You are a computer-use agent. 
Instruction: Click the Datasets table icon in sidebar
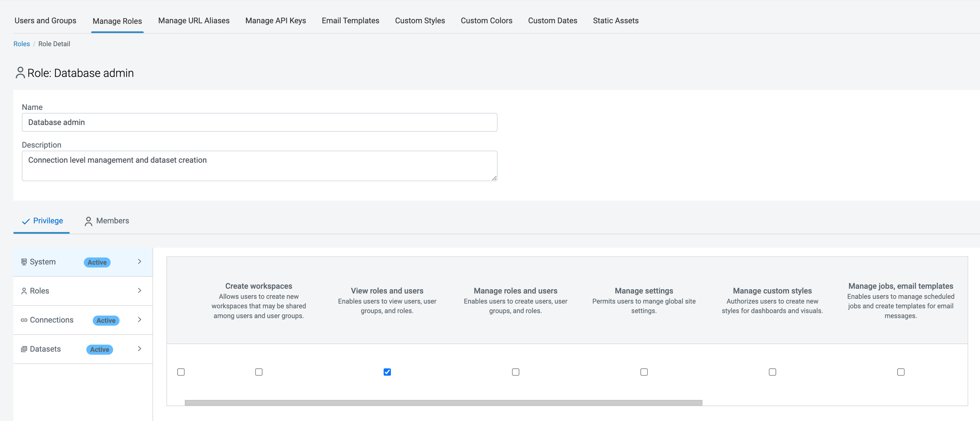pyautogui.click(x=24, y=349)
